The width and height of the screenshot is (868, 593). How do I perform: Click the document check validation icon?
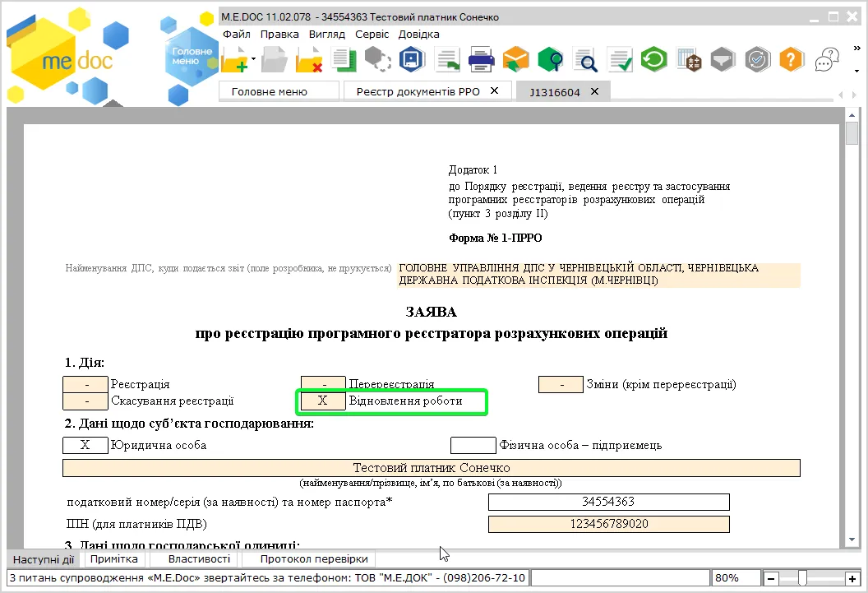[x=620, y=59]
